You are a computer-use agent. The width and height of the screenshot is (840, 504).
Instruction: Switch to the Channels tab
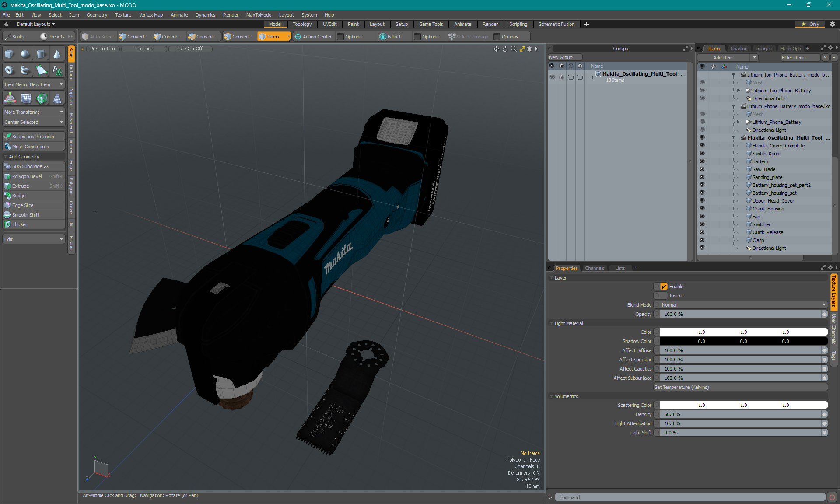594,268
